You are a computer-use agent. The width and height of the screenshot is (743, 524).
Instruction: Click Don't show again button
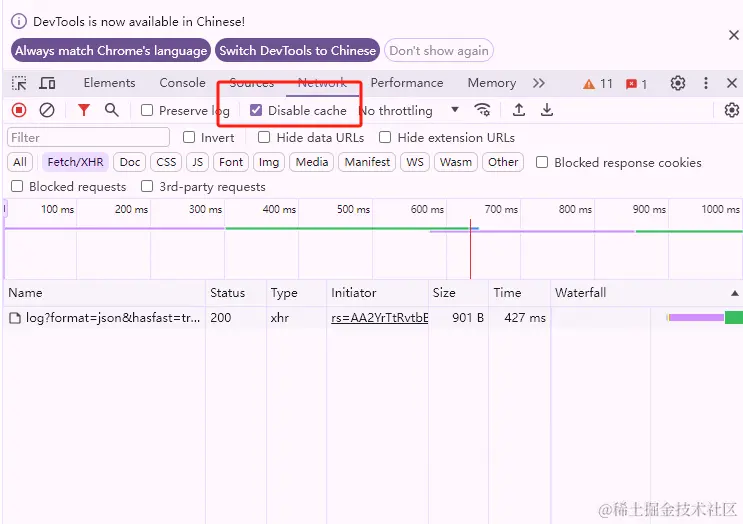439,50
